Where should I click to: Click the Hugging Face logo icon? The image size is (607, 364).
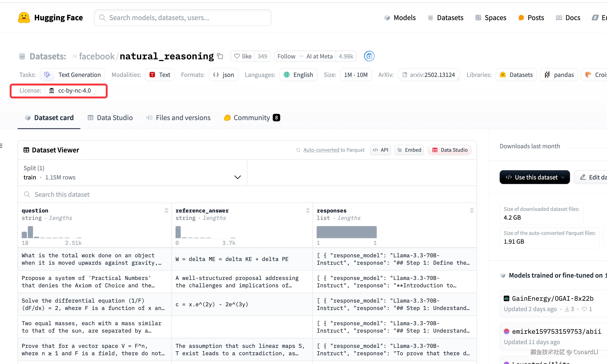tap(24, 18)
